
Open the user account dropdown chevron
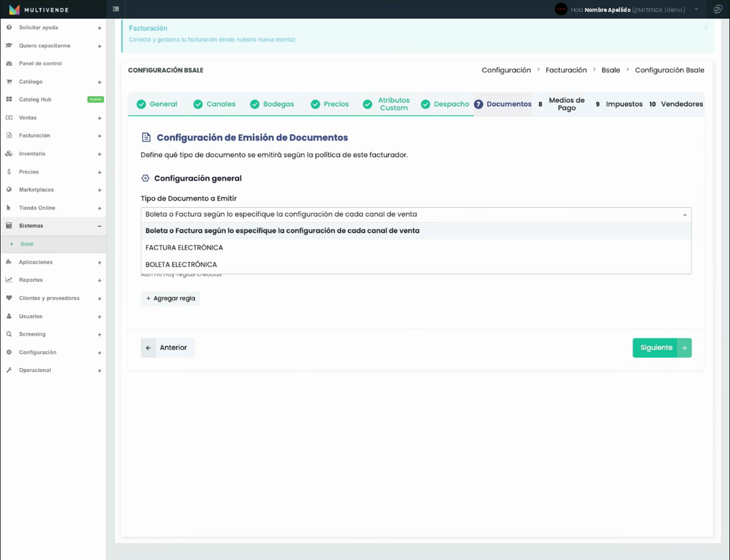pos(696,9)
